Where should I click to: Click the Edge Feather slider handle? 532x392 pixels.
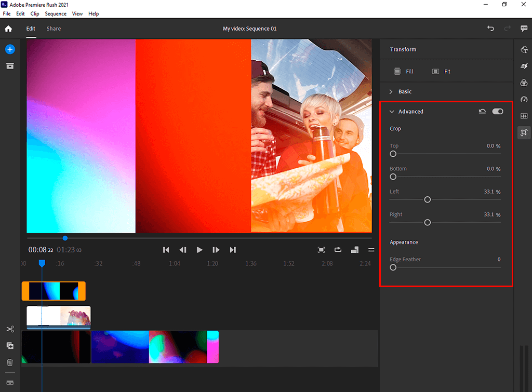pyautogui.click(x=393, y=267)
